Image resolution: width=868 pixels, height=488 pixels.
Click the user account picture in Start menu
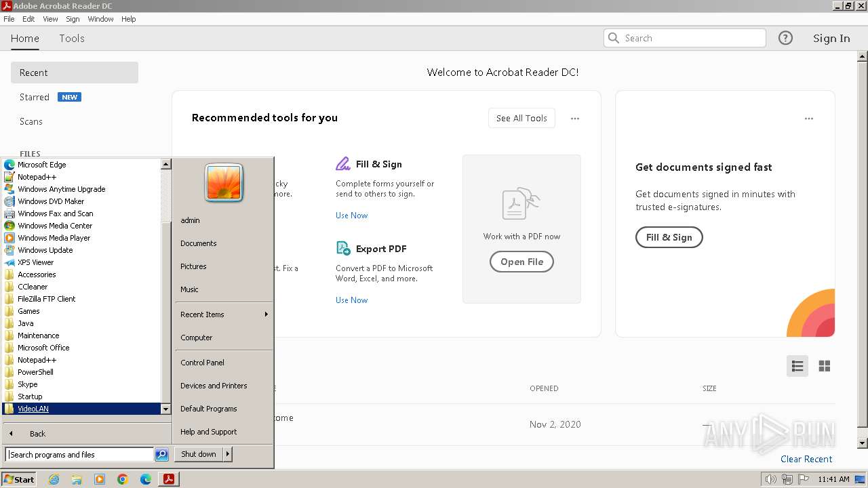pyautogui.click(x=223, y=183)
